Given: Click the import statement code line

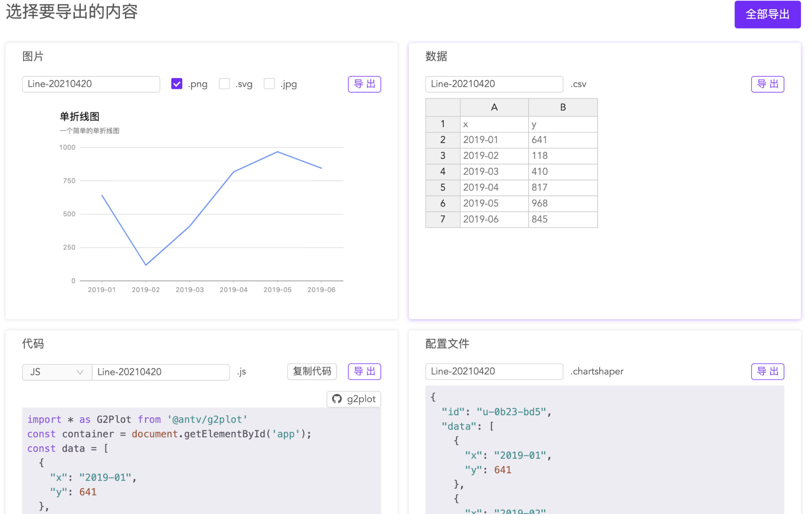Looking at the screenshot, I should (137, 419).
